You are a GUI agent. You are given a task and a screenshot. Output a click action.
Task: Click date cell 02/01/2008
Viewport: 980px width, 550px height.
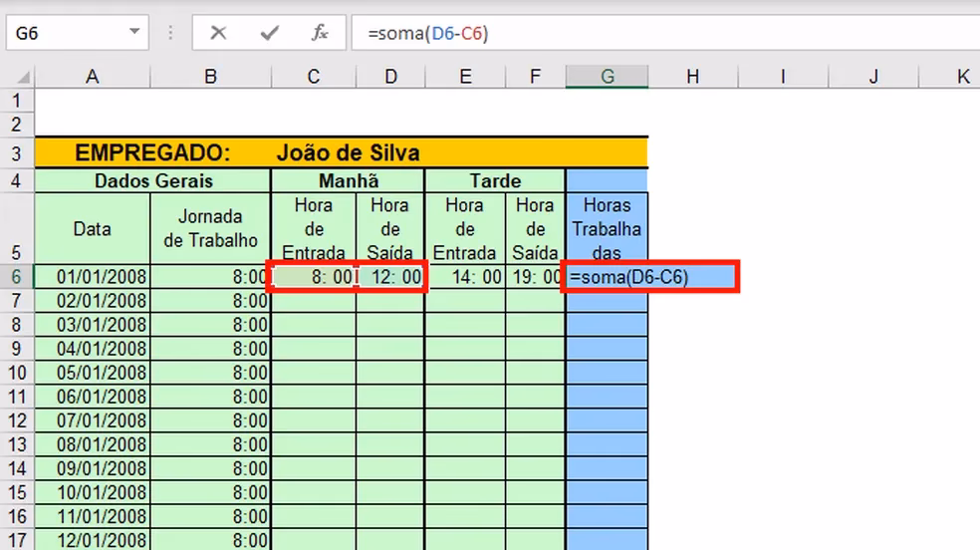93,301
